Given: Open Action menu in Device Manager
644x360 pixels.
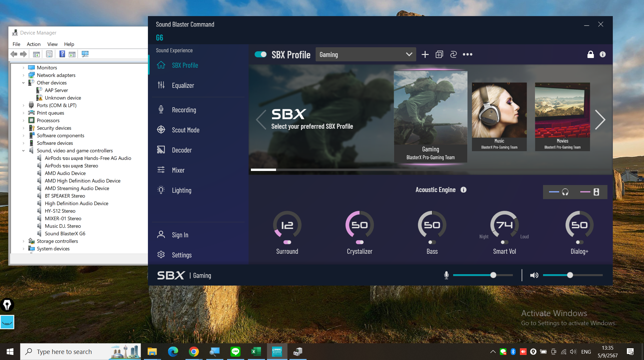Looking at the screenshot, I should [34, 44].
